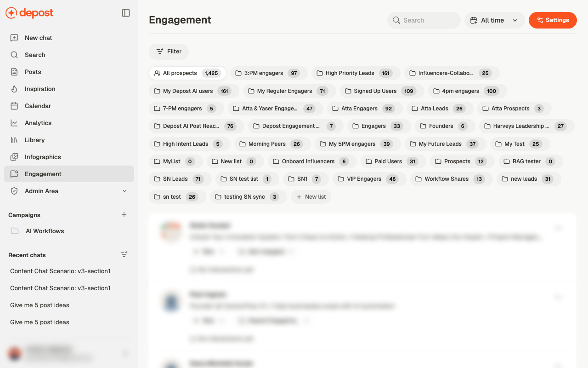Open the new leads list
Screen dimensions: 588x368
pyautogui.click(x=529, y=179)
